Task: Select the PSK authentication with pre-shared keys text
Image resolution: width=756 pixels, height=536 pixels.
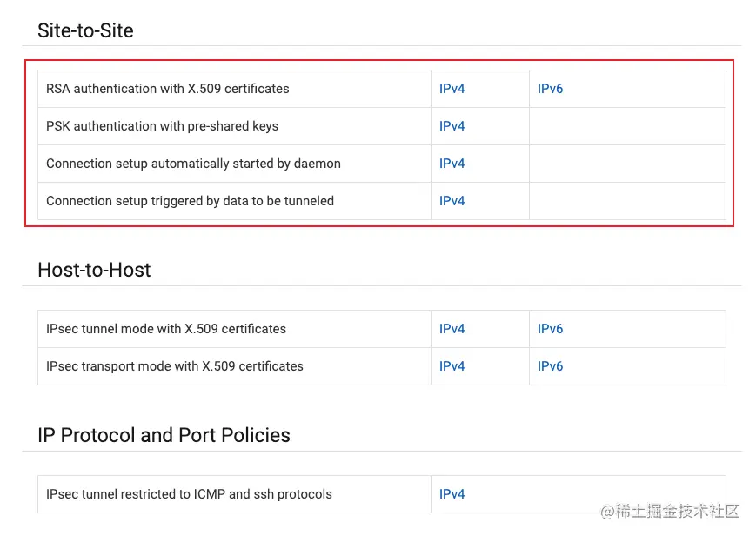Action: 162,126
